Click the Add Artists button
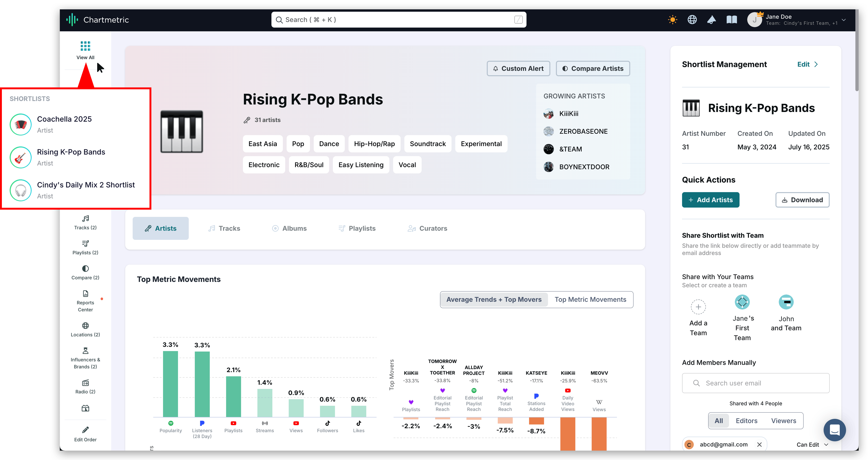The image size is (868, 460). point(710,200)
